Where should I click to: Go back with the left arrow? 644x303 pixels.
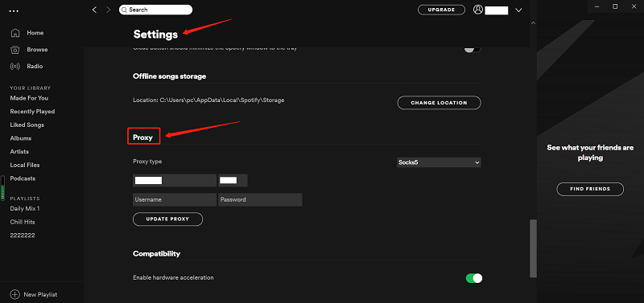(x=94, y=10)
